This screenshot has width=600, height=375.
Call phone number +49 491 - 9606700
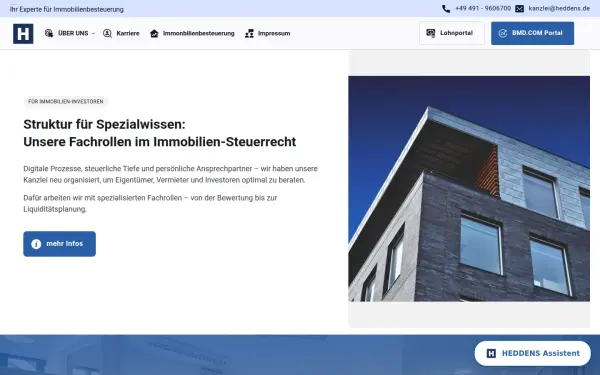pos(483,8)
